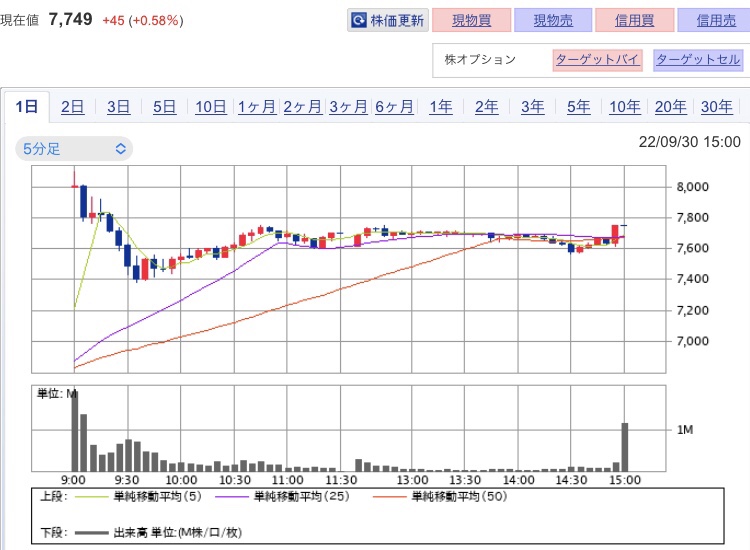Screen dimensions: 750x550
Task: Switch to the 1年 chart tab
Action: coord(441,106)
